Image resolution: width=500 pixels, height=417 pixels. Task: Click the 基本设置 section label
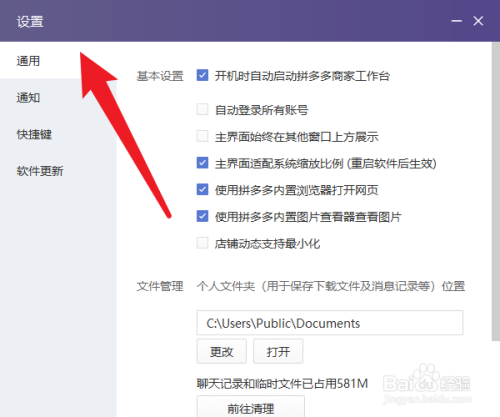[160, 76]
